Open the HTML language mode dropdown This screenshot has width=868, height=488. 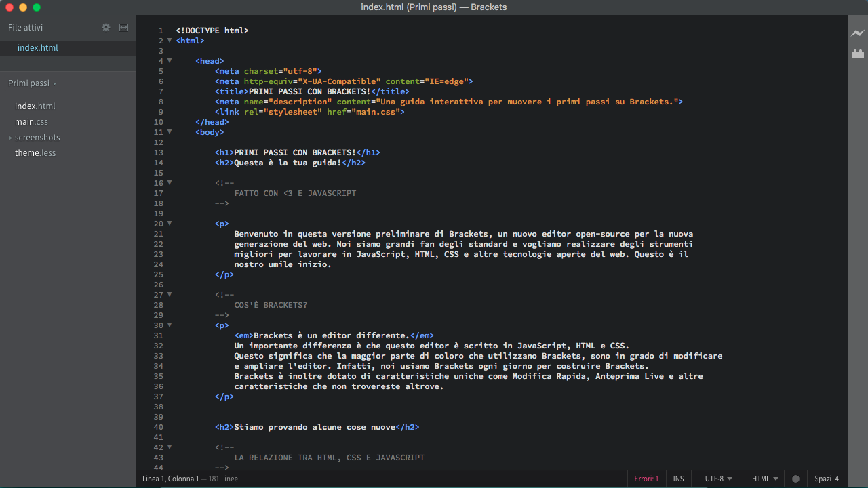point(764,479)
